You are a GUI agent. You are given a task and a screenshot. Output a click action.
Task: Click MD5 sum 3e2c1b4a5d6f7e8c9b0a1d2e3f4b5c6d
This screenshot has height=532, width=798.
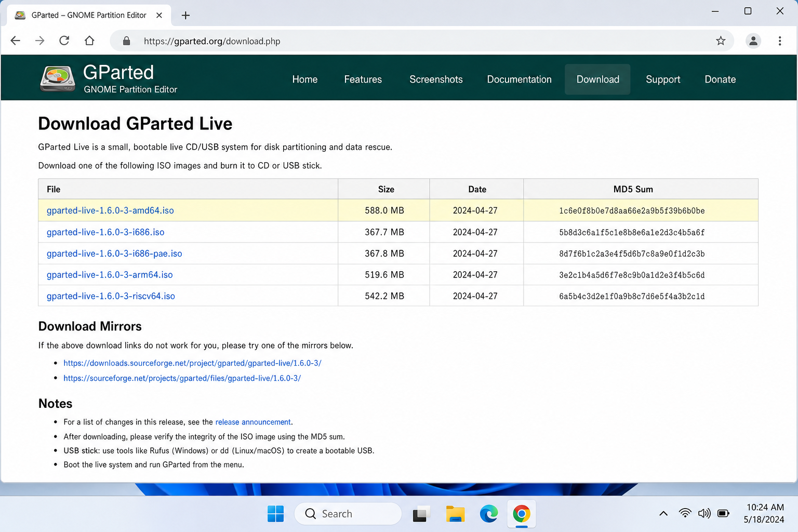[x=632, y=275]
